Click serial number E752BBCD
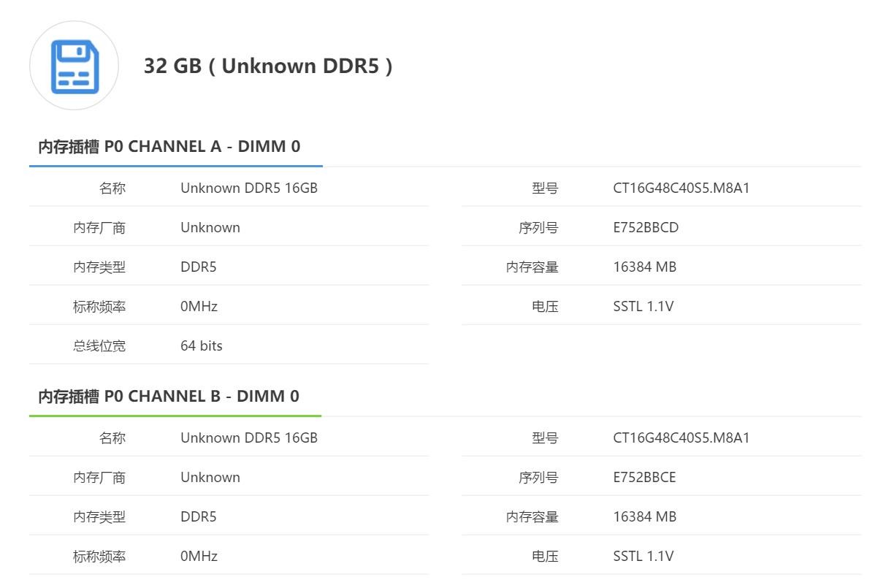Viewport: 875px width, 588px height. [x=646, y=227]
